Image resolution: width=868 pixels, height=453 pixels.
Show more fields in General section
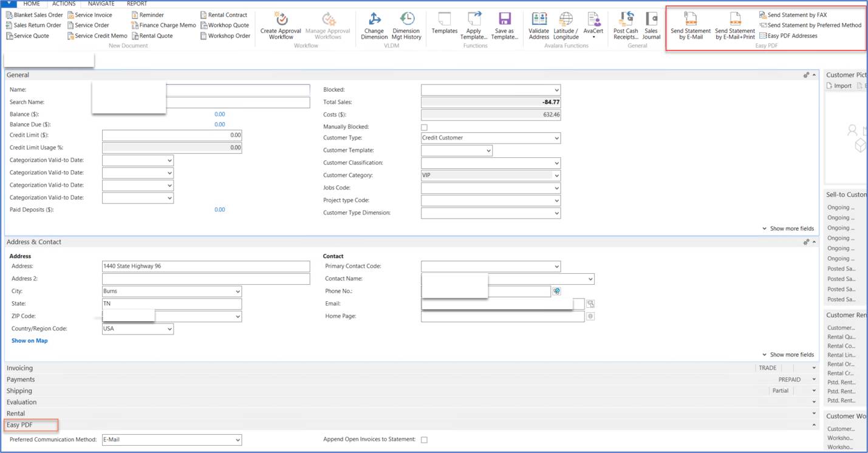click(788, 229)
